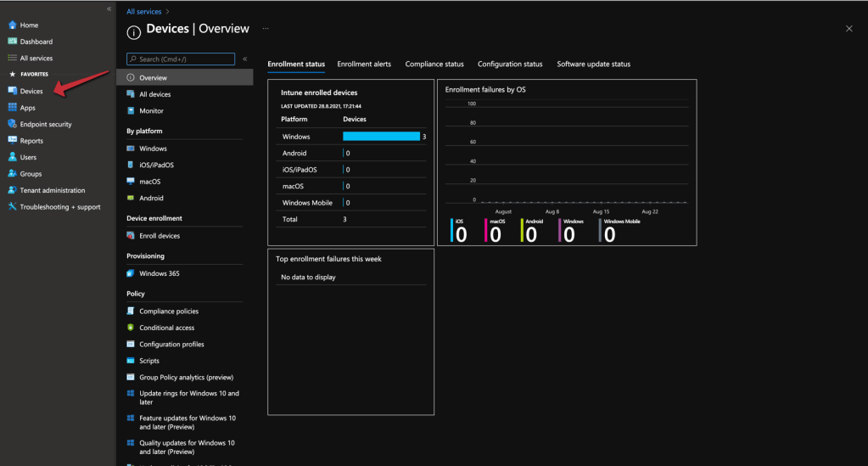The image size is (868, 466).
Task: Open Troubleshooting + support wrench icon
Action: (x=12, y=207)
